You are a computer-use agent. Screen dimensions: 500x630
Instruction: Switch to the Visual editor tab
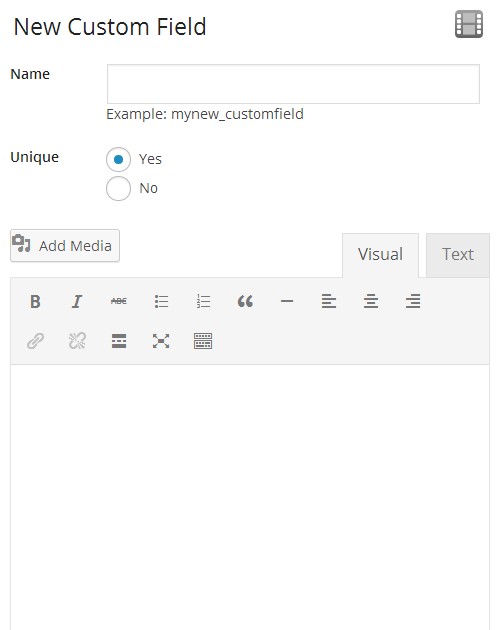(x=380, y=255)
